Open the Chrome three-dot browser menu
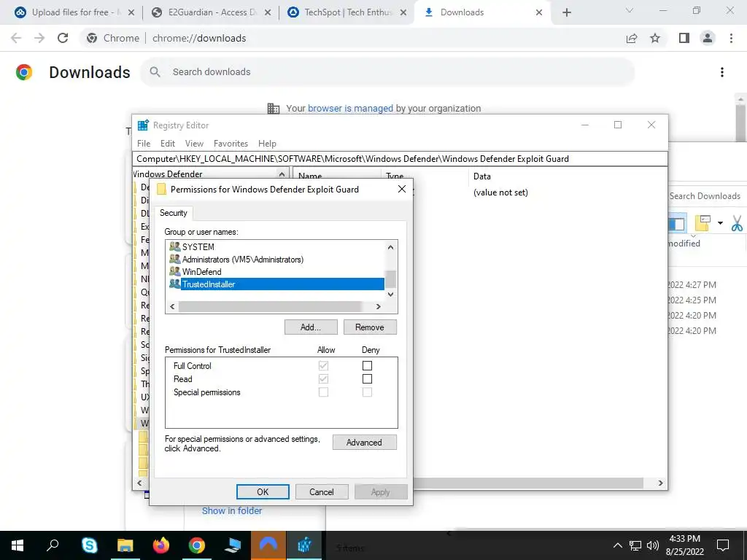Screen dimensions: 747x560 (731, 38)
